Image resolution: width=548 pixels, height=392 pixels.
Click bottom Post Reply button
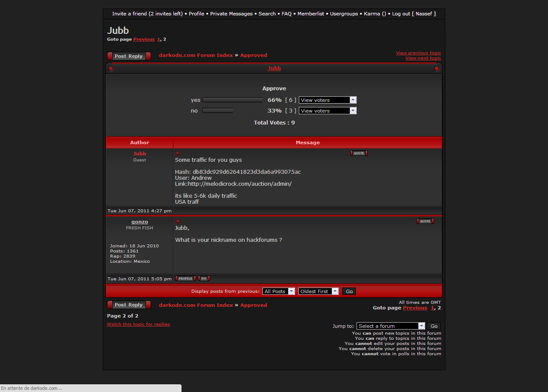point(129,305)
